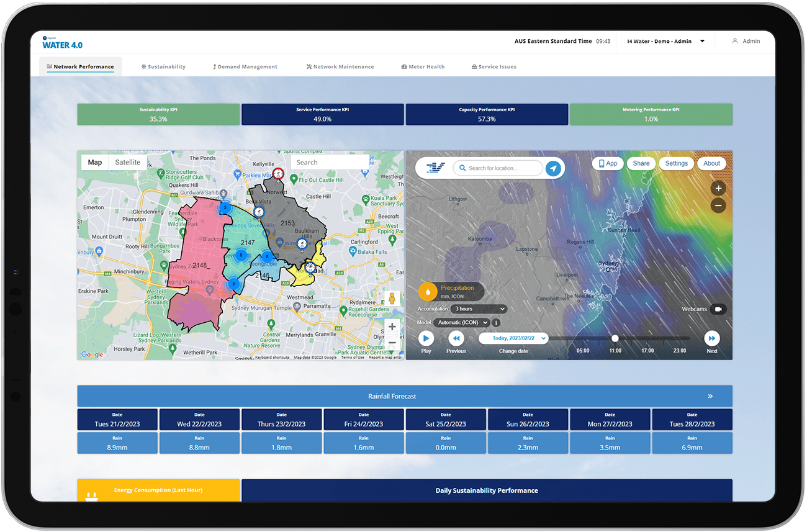Zoom in on the weather map

[x=718, y=188]
